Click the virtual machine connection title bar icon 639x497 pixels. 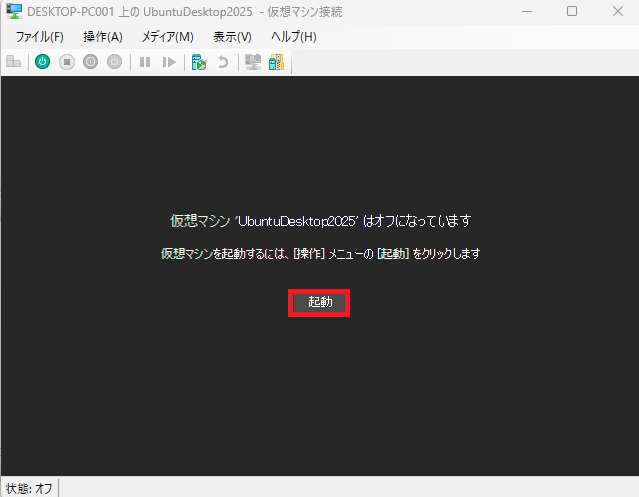[x=14, y=11]
